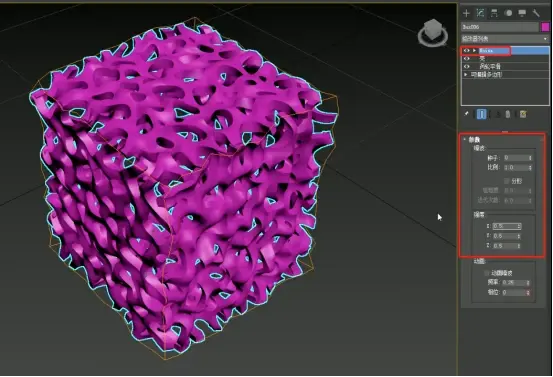Click the 频率 frequency value field
Image resolution: width=553 pixels, height=377 pixels.
click(513, 283)
